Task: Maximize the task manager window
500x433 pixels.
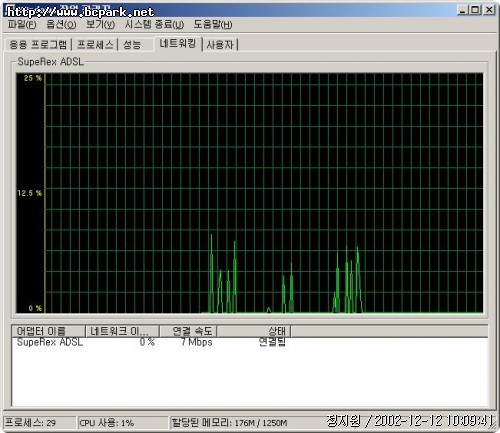Action: [x=475, y=10]
